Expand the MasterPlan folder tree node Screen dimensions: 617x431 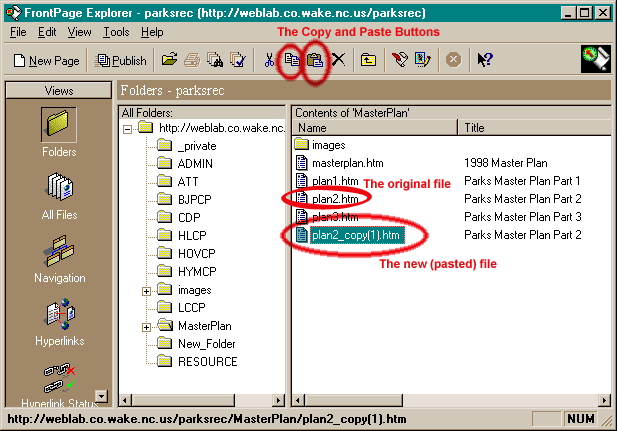click(x=147, y=326)
